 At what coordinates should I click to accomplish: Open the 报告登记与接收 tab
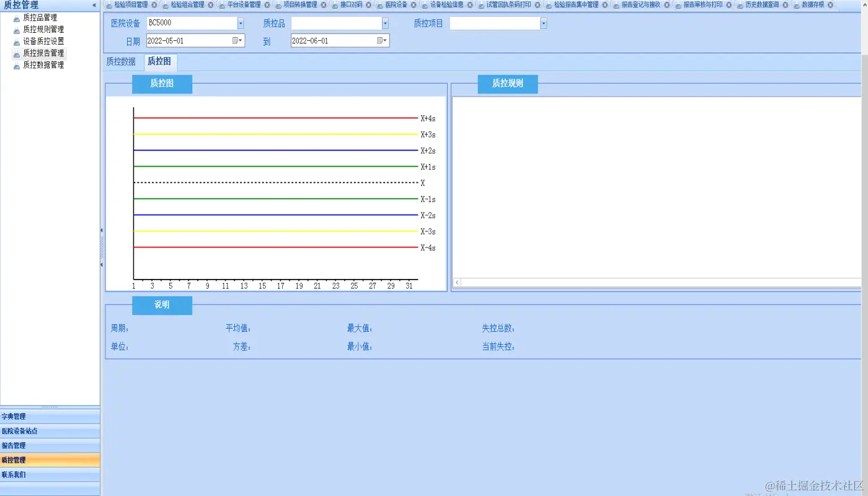pos(641,5)
